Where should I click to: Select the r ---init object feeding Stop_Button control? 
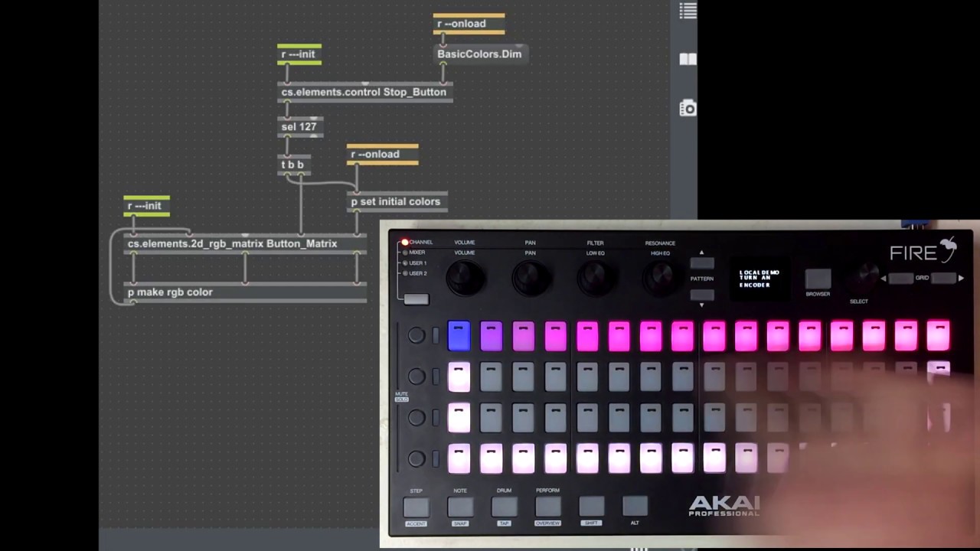[x=299, y=54]
